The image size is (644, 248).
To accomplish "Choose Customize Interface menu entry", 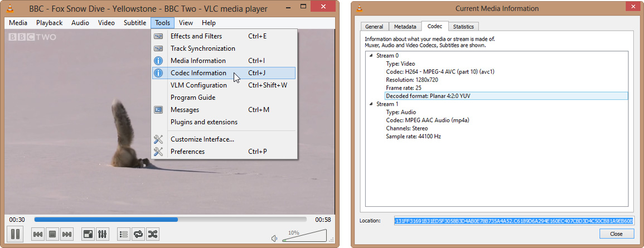I will (224, 139).
